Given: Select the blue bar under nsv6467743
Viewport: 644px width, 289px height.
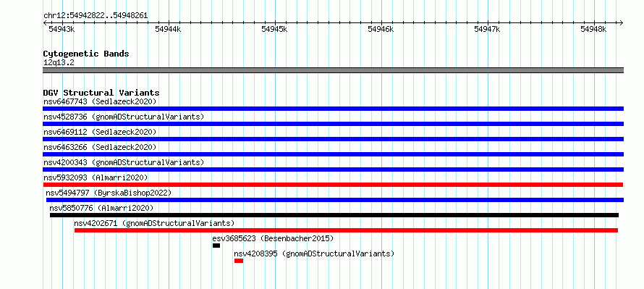Looking at the screenshot, I should [333, 109].
